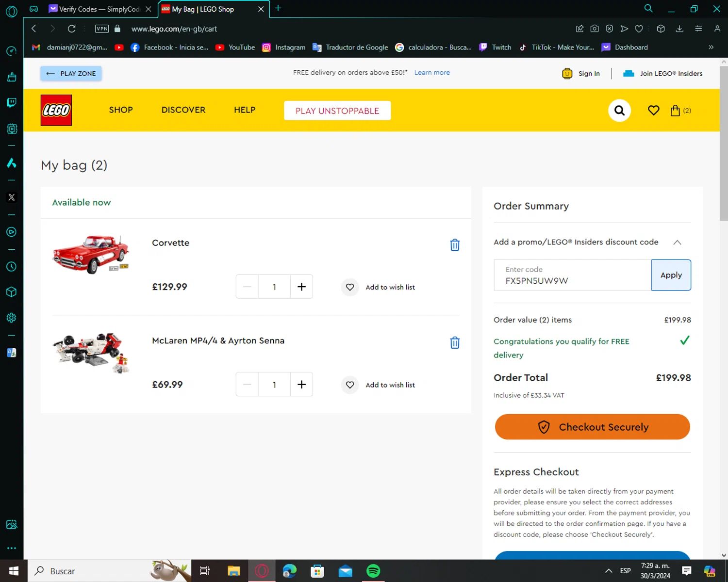Apply the entered promo code
The image size is (728, 582).
[671, 275]
